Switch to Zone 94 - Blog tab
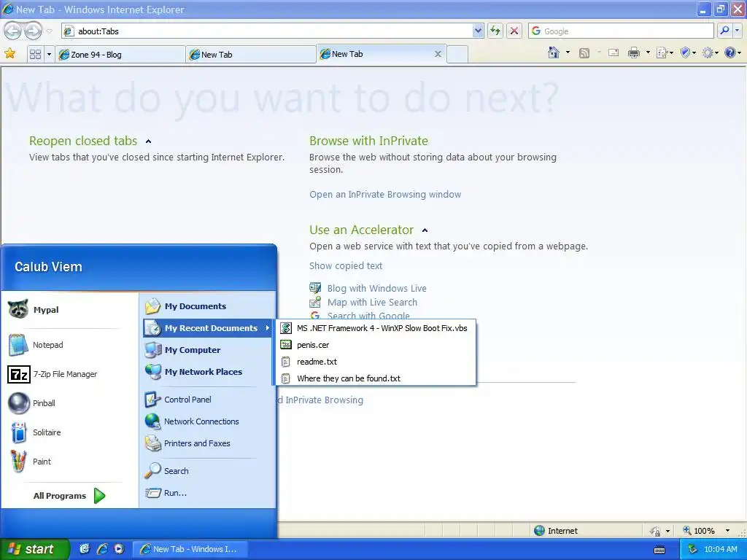 (120, 54)
